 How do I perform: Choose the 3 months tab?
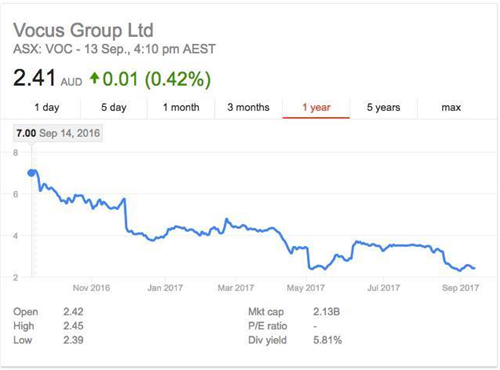click(248, 108)
